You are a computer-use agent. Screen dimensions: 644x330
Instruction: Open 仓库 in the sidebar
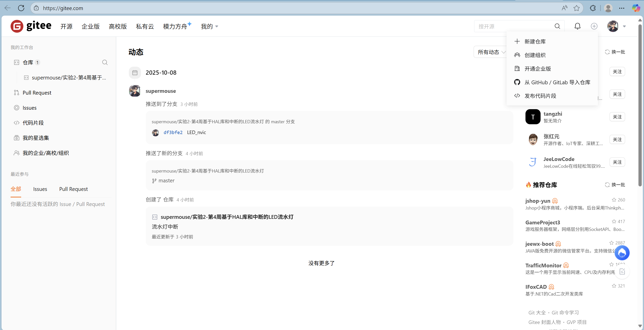(x=28, y=62)
